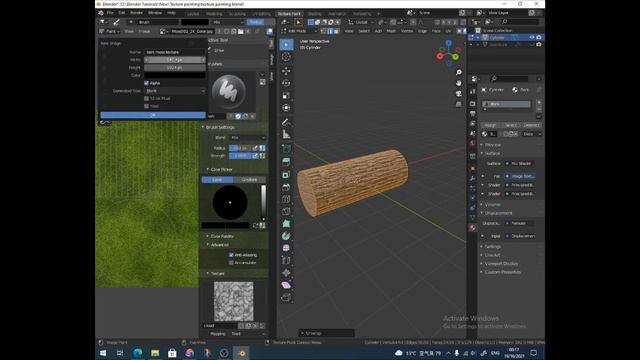Screen dimensions: 640x360
Task: Select the Shear tool
Action: 286,285
